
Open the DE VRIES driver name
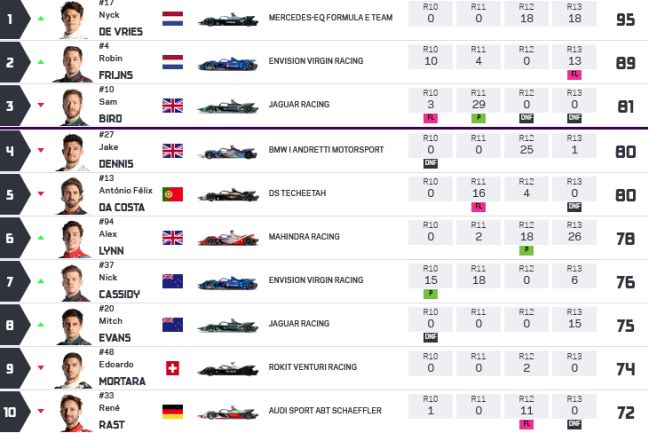pyautogui.click(x=120, y=31)
